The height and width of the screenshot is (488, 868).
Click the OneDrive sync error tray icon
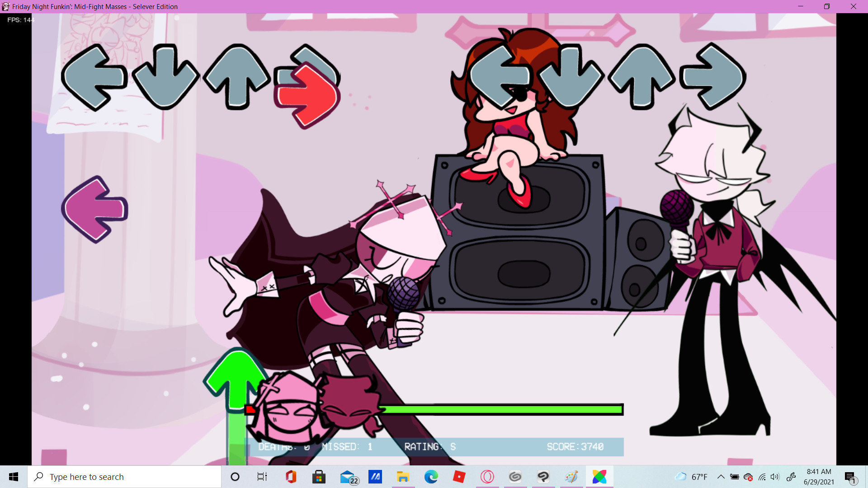click(x=748, y=477)
